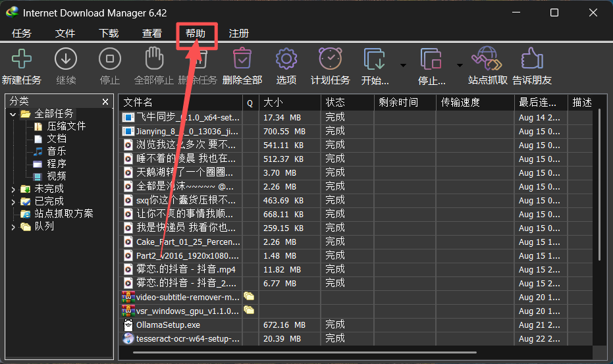Screen dimensions: 613x364
Task: Click the 描述 column header
Action: [x=582, y=103]
